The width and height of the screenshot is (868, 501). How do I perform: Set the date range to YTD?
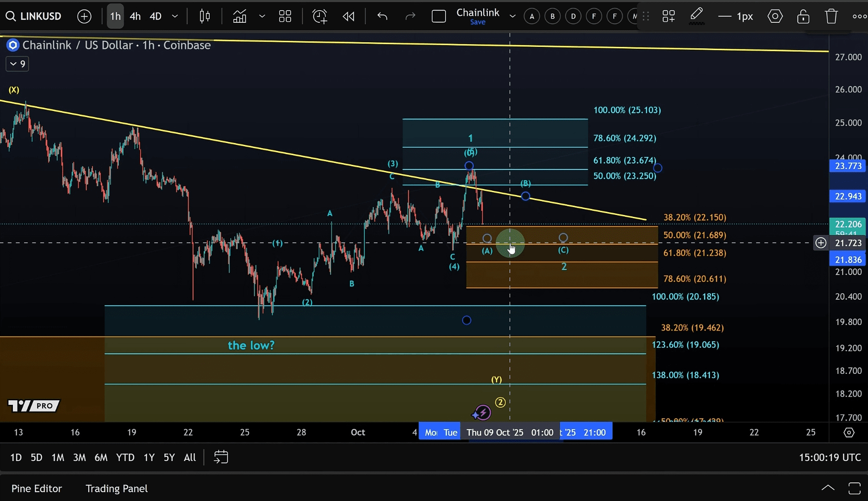(x=125, y=458)
